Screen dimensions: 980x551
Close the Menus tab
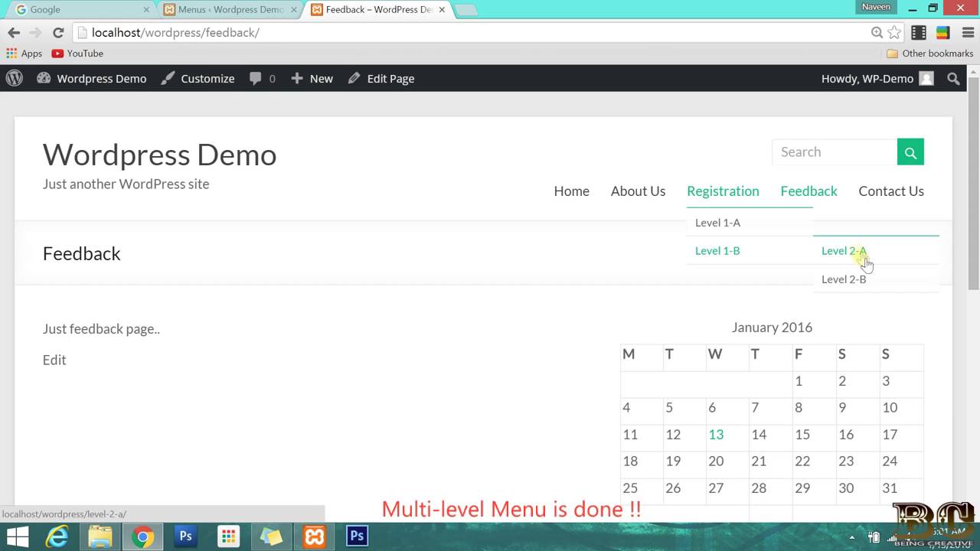pyautogui.click(x=294, y=10)
